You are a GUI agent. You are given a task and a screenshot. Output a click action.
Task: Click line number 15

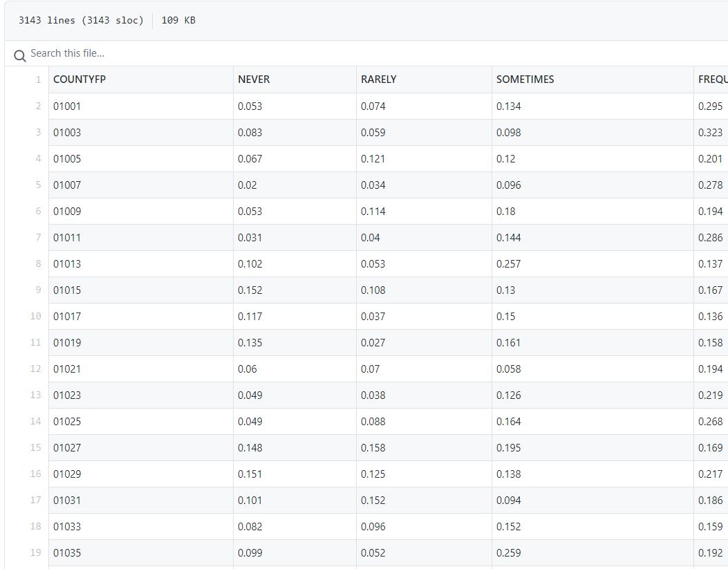coord(36,447)
